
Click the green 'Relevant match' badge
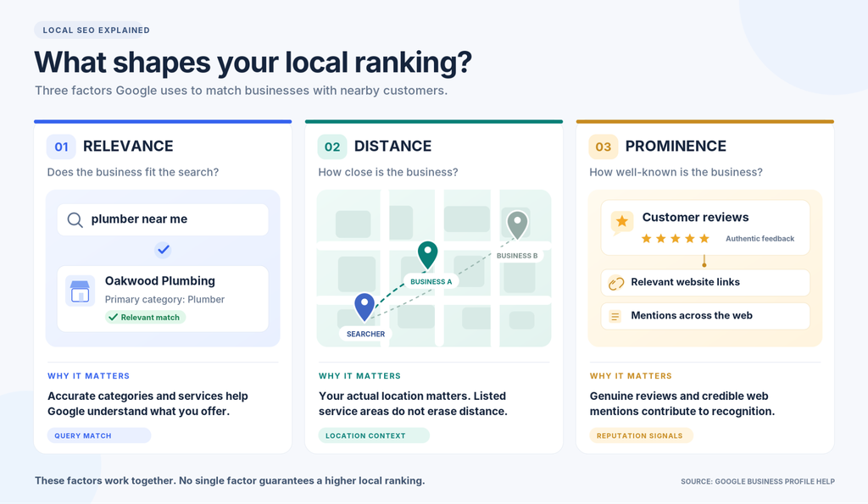(x=145, y=317)
